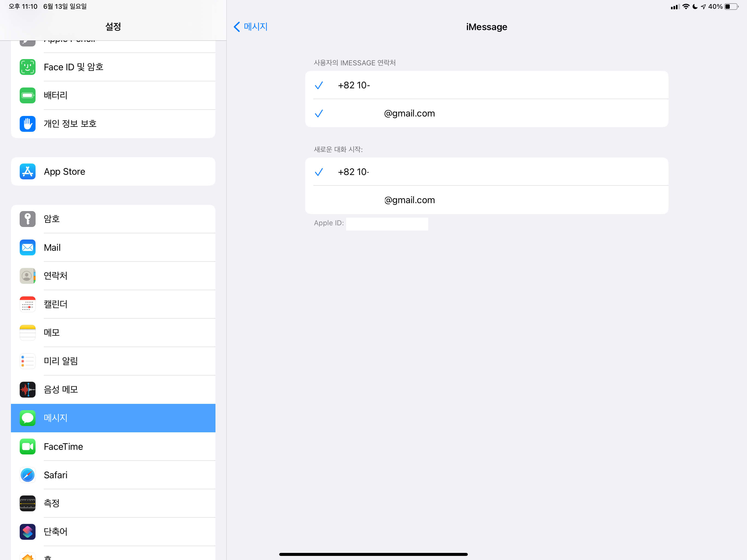Open 개인 정보 보호 settings row
This screenshot has width=747, height=560.
113,124
